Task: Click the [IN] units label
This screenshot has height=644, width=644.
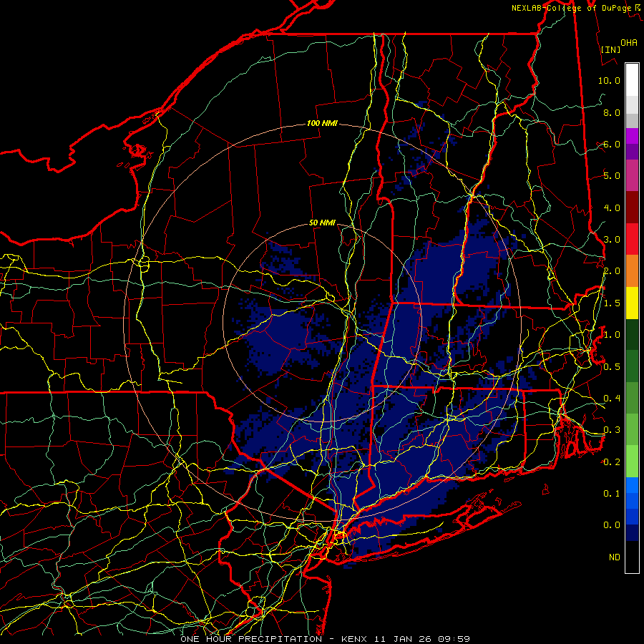Action: coord(611,49)
